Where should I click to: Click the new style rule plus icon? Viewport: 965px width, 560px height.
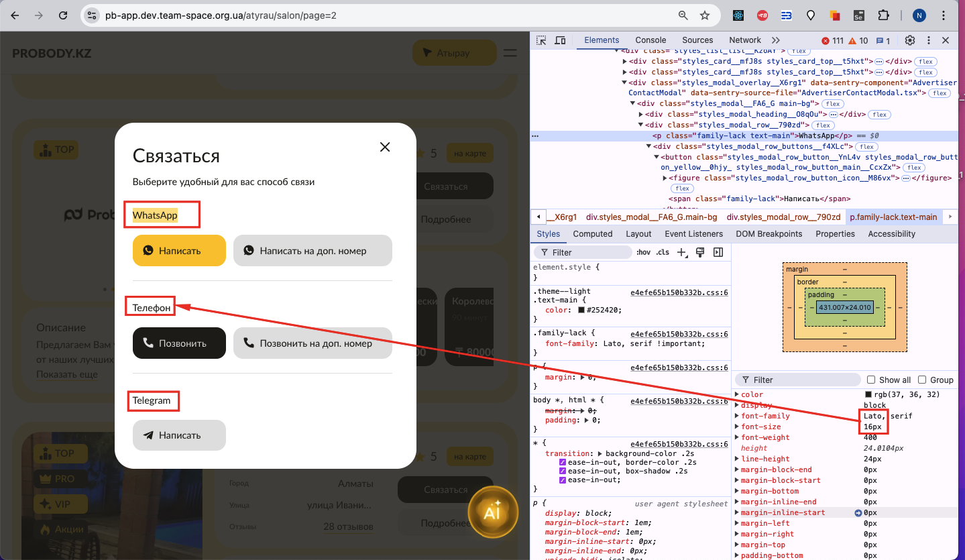tap(682, 252)
